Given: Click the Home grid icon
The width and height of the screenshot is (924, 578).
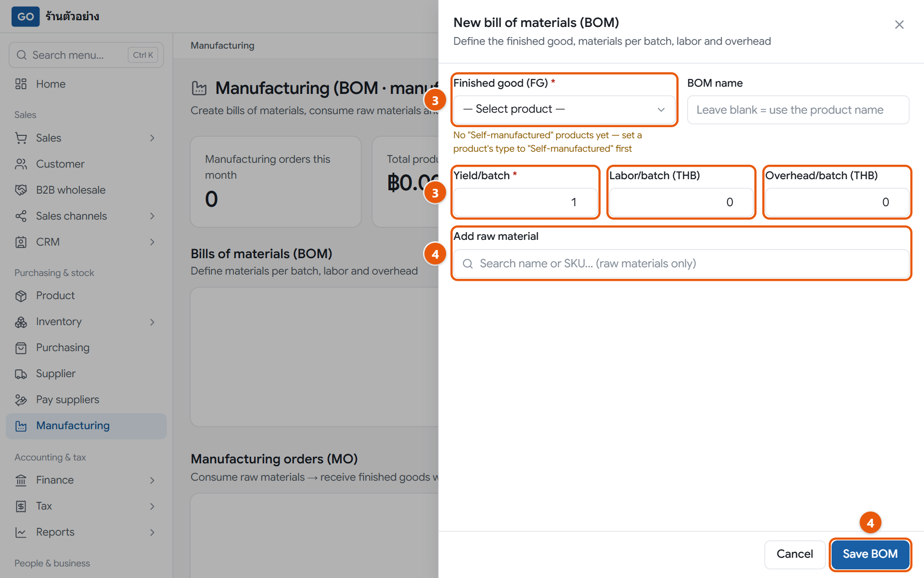Looking at the screenshot, I should (x=21, y=84).
